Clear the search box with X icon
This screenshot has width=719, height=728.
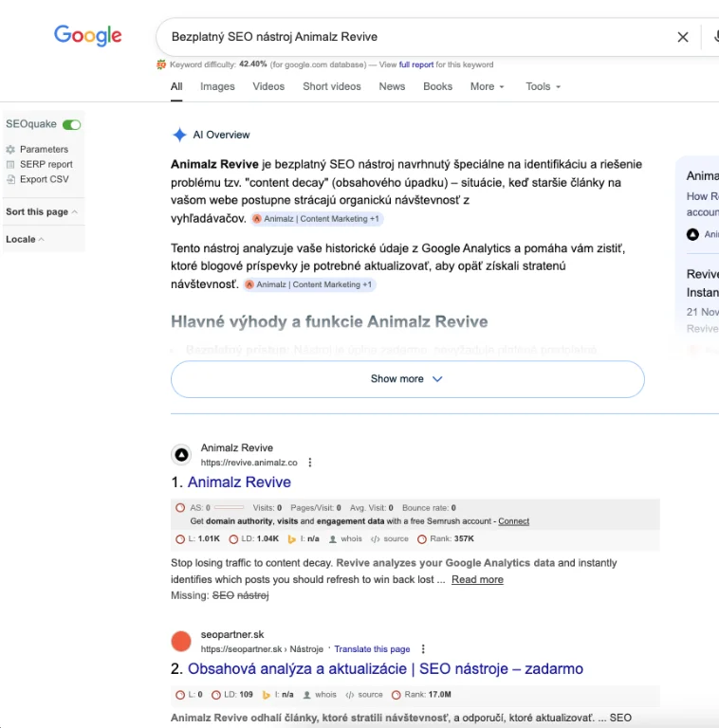click(x=682, y=37)
